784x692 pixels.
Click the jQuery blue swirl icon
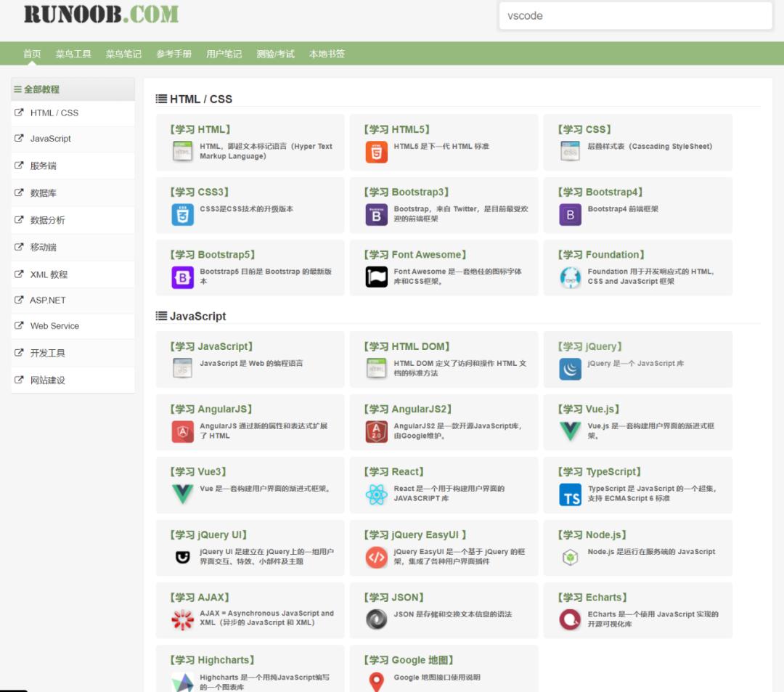(x=570, y=369)
